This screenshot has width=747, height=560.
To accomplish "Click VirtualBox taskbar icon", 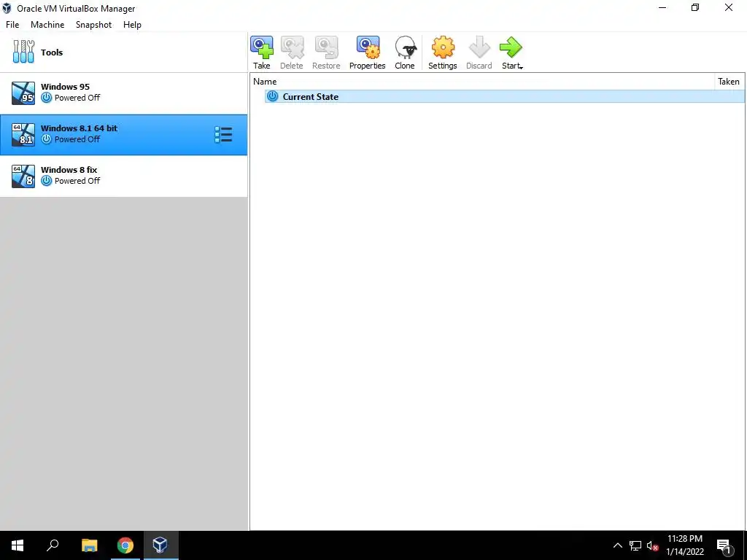I will (x=161, y=545).
